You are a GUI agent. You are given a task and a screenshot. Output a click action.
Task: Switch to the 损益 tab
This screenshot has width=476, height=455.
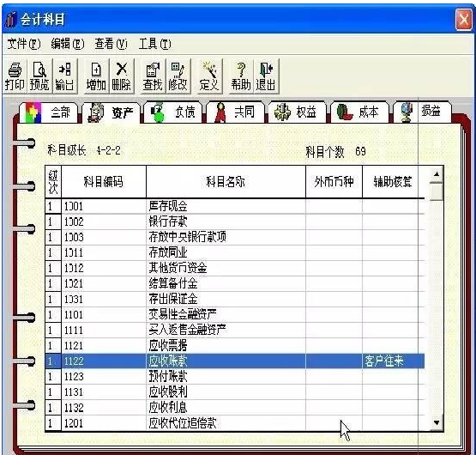click(x=422, y=112)
